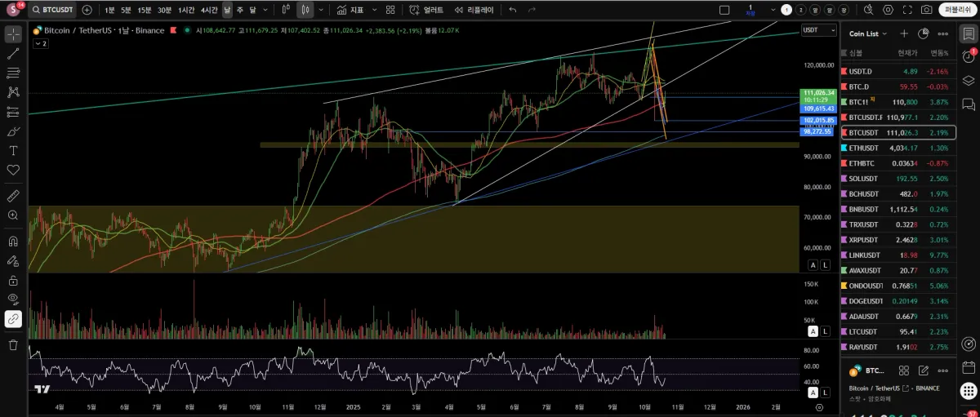
Task: Select the candlestick chart style
Action: (305, 10)
